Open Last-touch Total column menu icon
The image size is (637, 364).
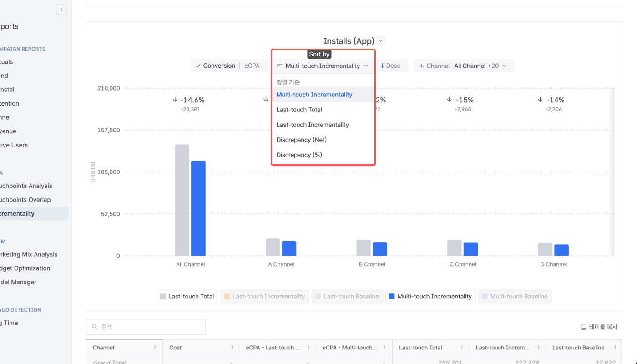(462, 348)
